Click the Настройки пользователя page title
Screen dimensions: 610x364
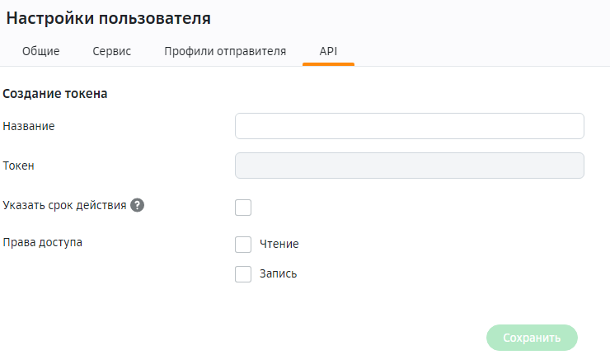108,17
